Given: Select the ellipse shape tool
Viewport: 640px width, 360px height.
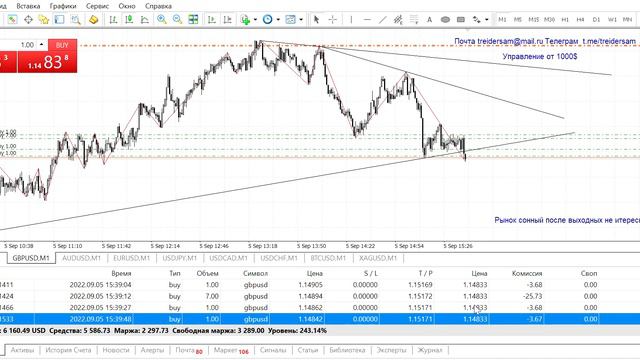Looking at the screenshot, I should (445, 19).
